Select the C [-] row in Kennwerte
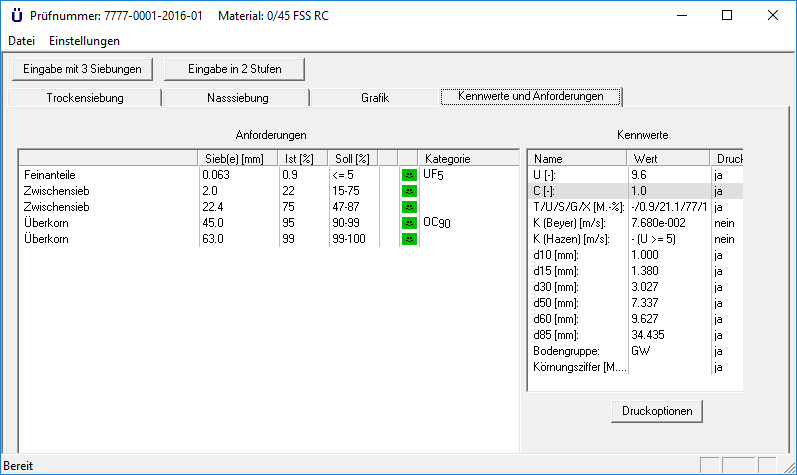The width and height of the screenshot is (797, 475). (x=577, y=191)
